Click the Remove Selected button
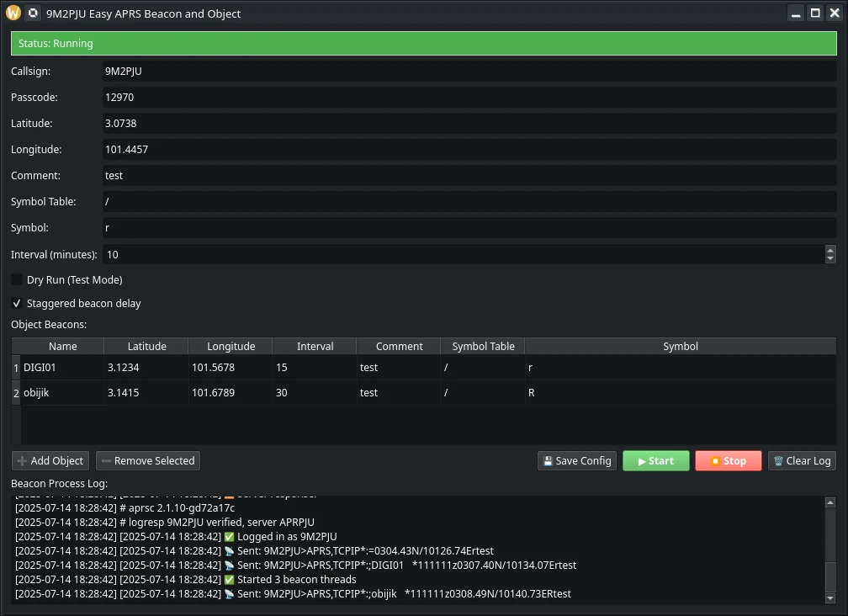Viewport: 848px width, 616px height. (x=148, y=461)
